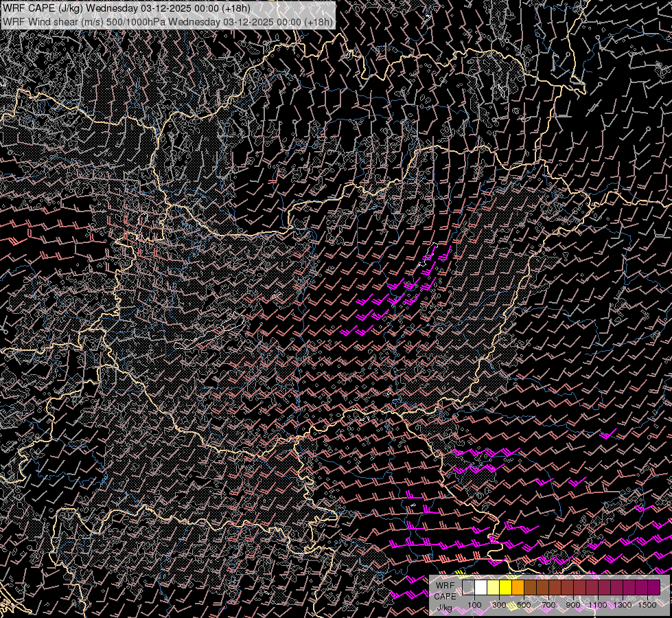Click the 100 label on the legend
This screenshot has width=672, height=618.
[474, 605]
